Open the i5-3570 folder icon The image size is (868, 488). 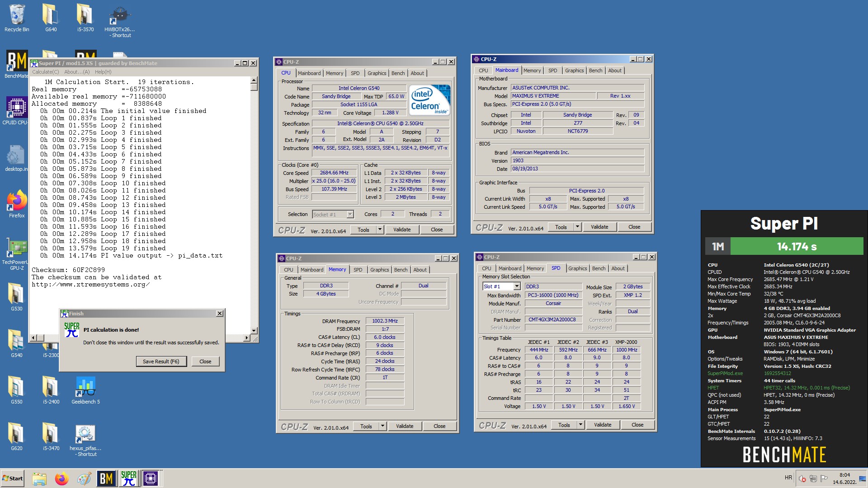pos(85,18)
